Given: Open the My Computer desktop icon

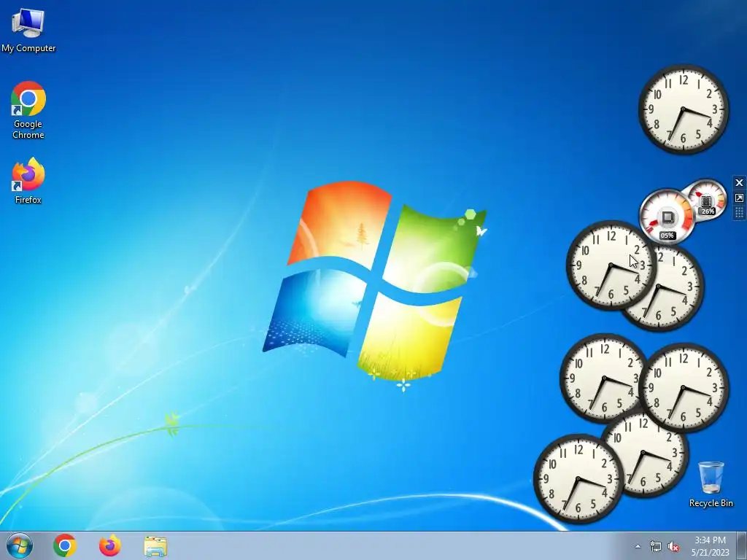Looking at the screenshot, I should 28,31.
